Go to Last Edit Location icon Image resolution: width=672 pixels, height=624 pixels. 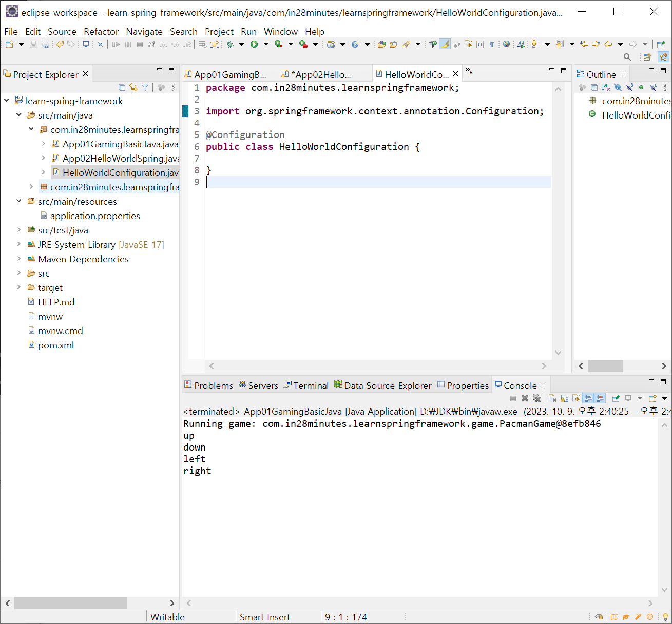[584, 44]
